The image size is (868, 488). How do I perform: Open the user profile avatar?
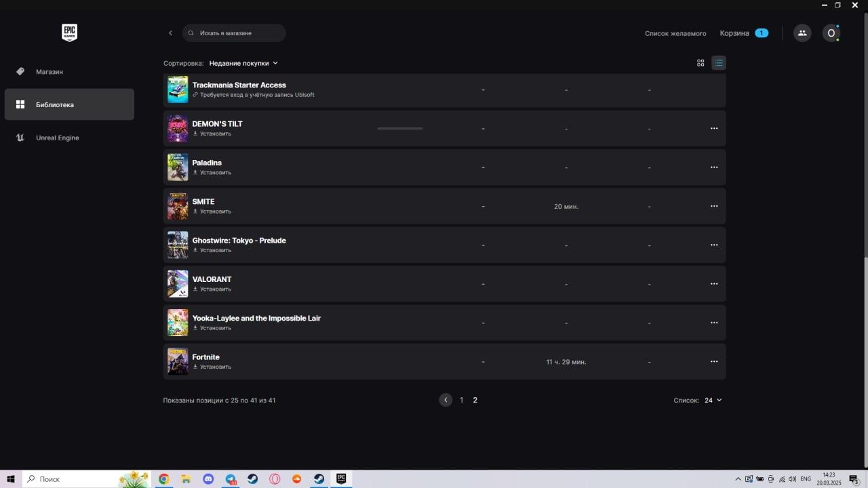click(831, 33)
